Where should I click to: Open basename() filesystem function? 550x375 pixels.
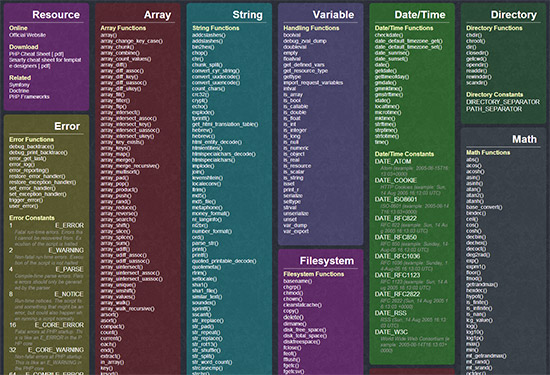tap(297, 282)
